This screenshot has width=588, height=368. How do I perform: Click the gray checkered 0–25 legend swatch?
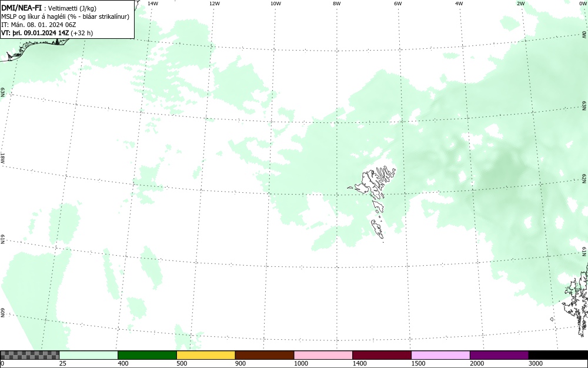(29, 355)
